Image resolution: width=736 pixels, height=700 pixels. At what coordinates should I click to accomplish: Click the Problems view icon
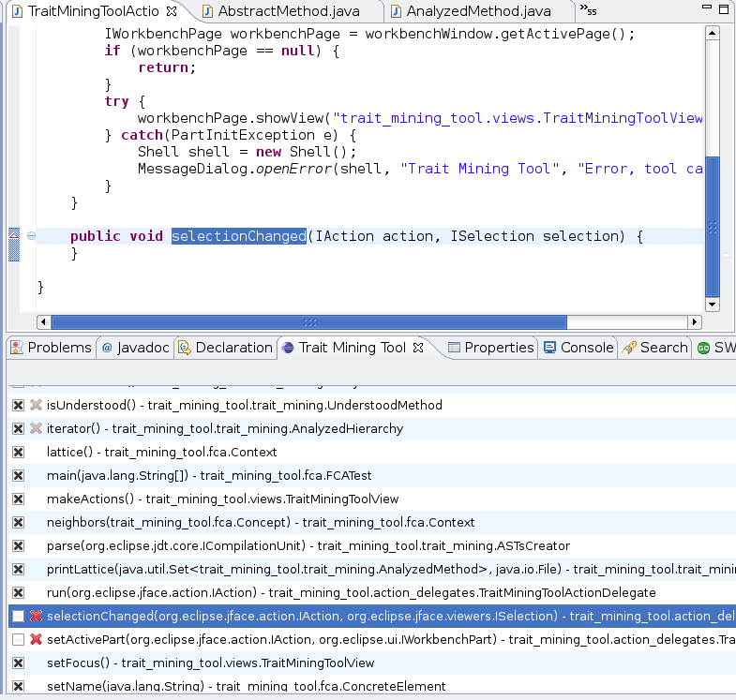pyautogui.click(x=17, y=348)
